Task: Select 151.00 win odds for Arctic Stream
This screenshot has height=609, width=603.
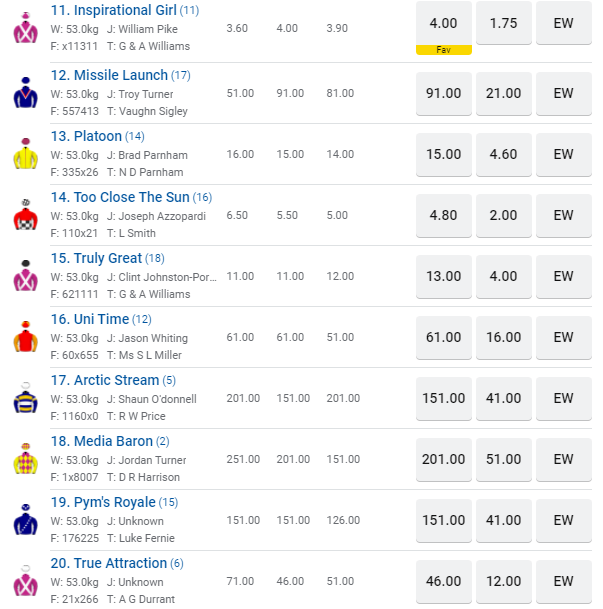Action: click(x=443, y=398)
